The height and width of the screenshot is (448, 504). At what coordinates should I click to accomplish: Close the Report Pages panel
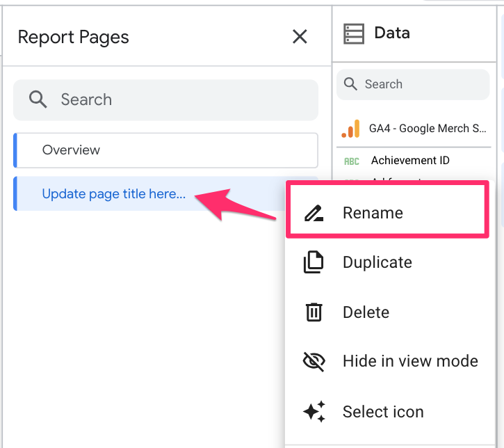tap(300, 37)
